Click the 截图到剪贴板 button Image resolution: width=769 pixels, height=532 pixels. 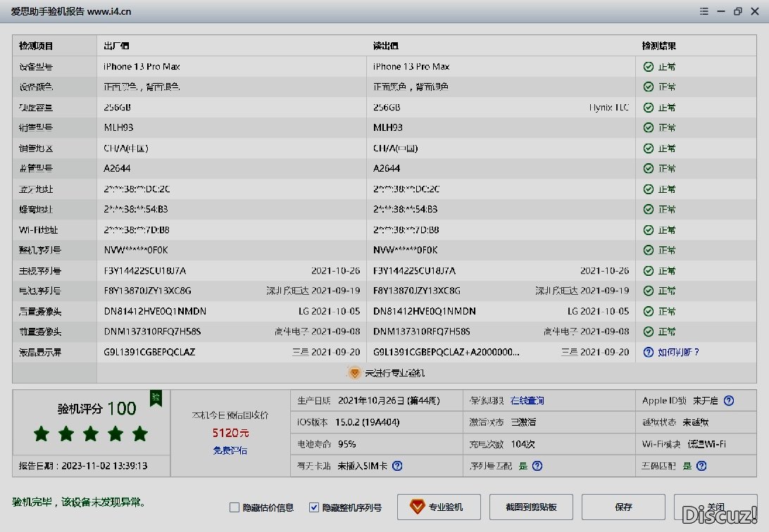click(531, 507)
